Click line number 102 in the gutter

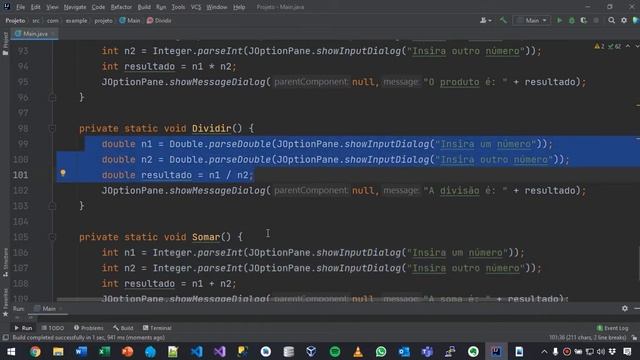20,191
